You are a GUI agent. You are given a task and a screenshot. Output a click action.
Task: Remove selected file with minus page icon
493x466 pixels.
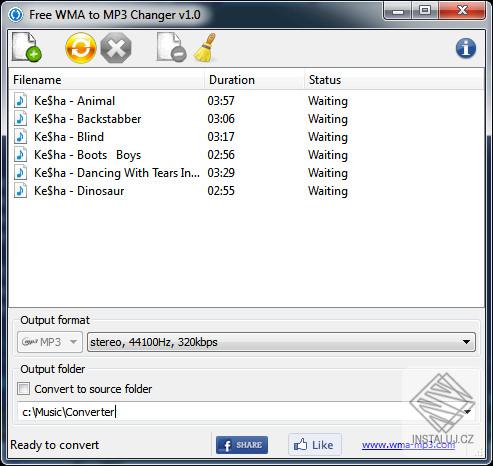pyautogui.click(x=172, y=47)
